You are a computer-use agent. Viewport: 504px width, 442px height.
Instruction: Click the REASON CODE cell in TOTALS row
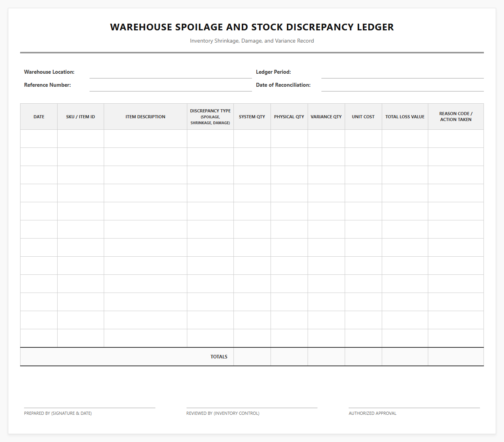pyautogui.click(x=456, y=357)
